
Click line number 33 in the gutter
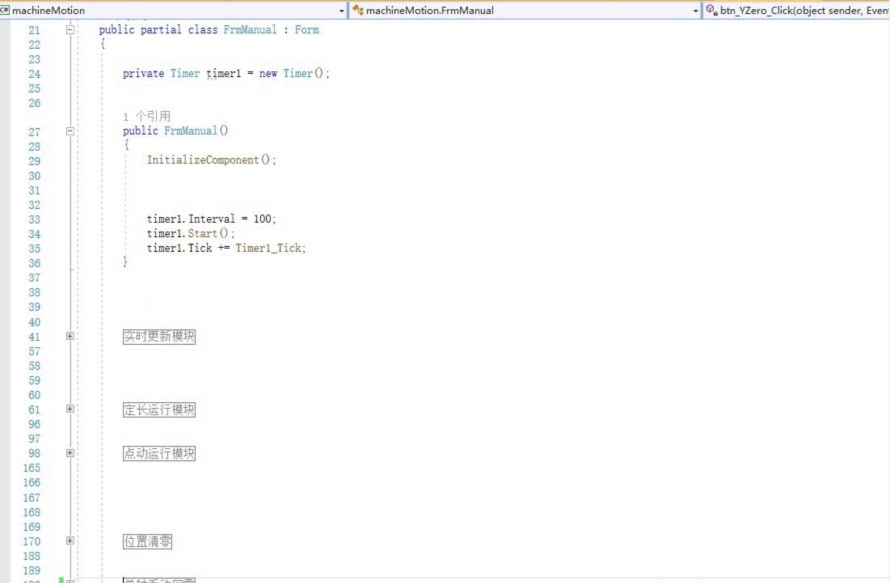pos(34,219)
